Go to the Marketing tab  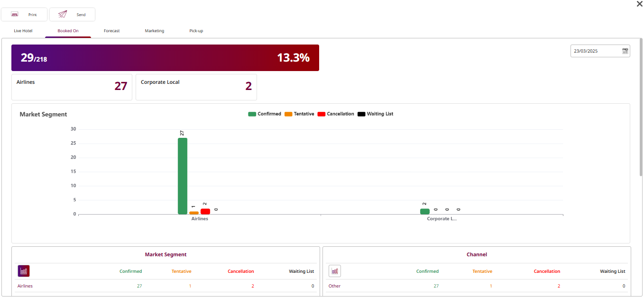click(155, 31)
